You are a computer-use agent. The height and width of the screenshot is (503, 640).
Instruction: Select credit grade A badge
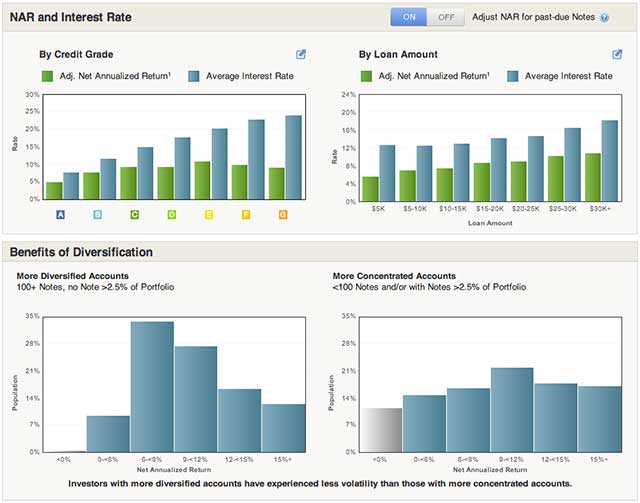60,215
